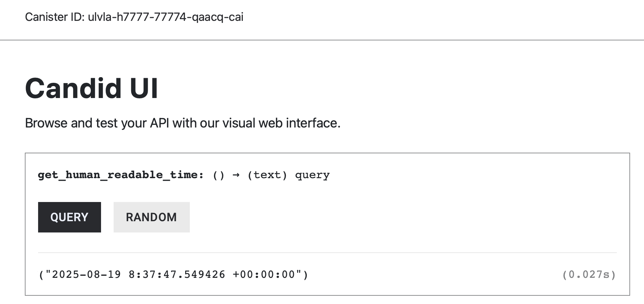Generate random input with RANDOM button
The height and width of the screenshot is (304, 644).
(151, 217)
